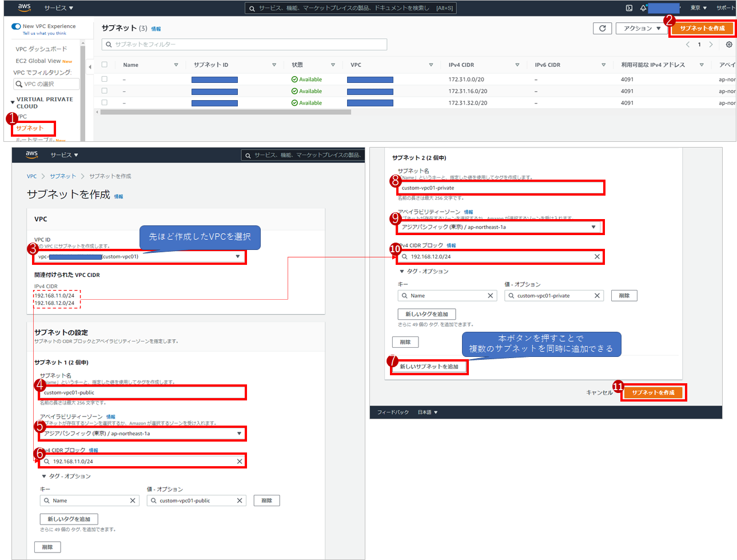
Task: Open VPC ダッシュボード in sidebar
Action: 41,49
